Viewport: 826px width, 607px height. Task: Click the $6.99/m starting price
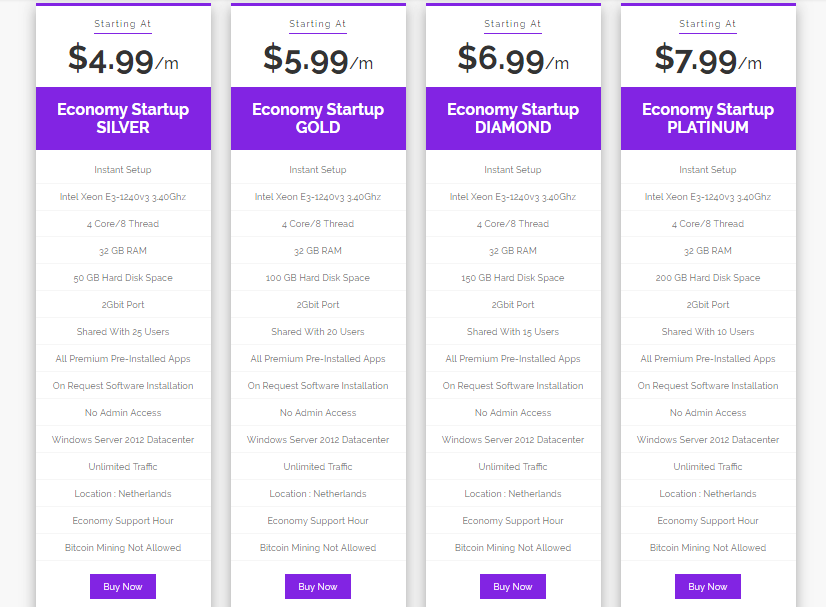513,59
